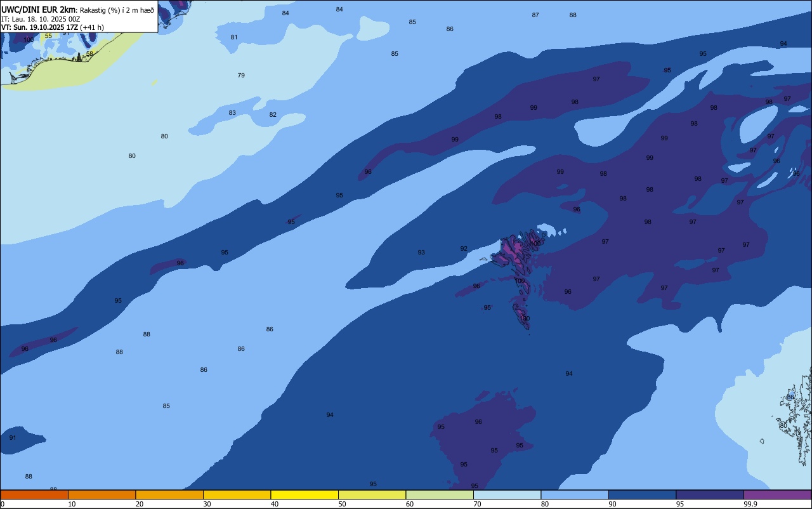Click the "UWC/DINI EUR 2km" title text
The width and height of the screenshot is (812, 509).
38,10
